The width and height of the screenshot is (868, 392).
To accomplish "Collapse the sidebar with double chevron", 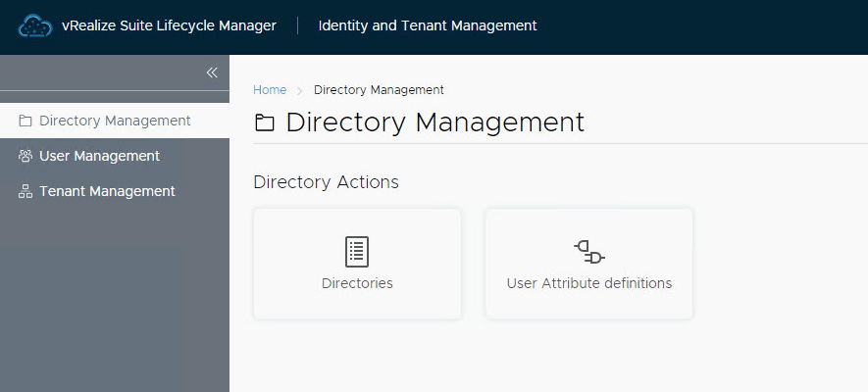I will pyautogui.click(x=211, y=73).
